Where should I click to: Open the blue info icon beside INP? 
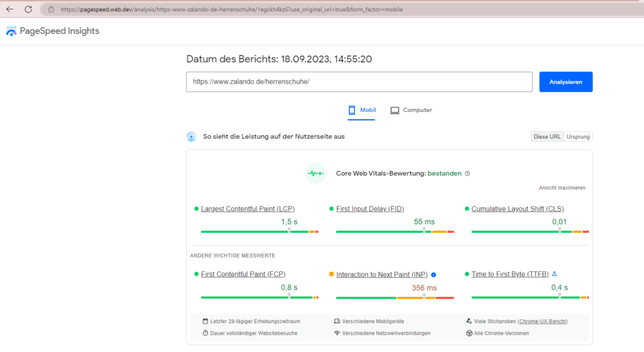434,275
